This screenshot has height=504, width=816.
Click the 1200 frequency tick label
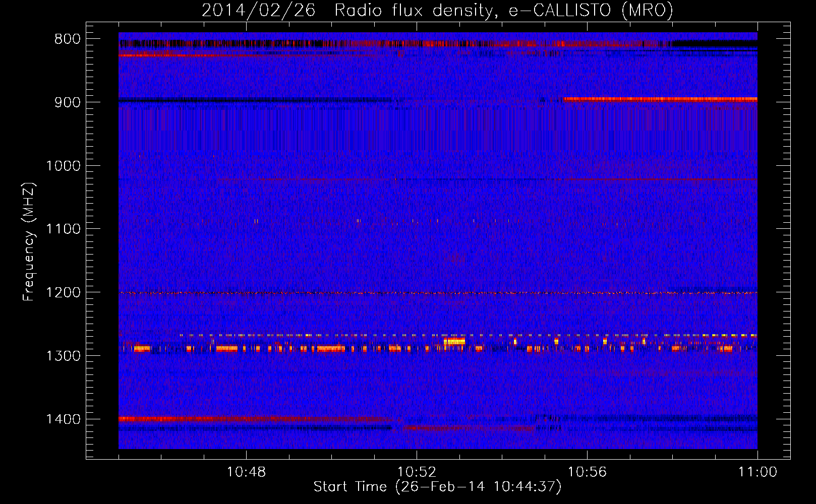click(x=63, y=292)
